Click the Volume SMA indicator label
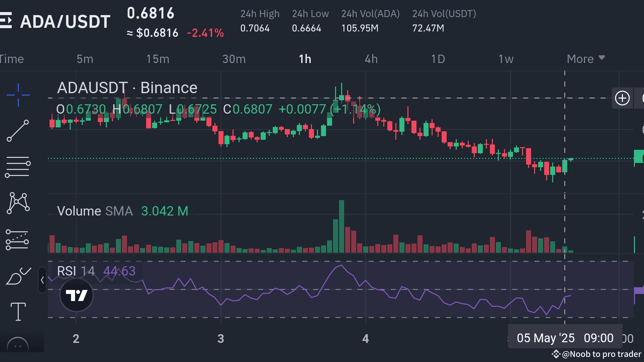Viewport: 644px width, 362px height. tap(95, 211)
